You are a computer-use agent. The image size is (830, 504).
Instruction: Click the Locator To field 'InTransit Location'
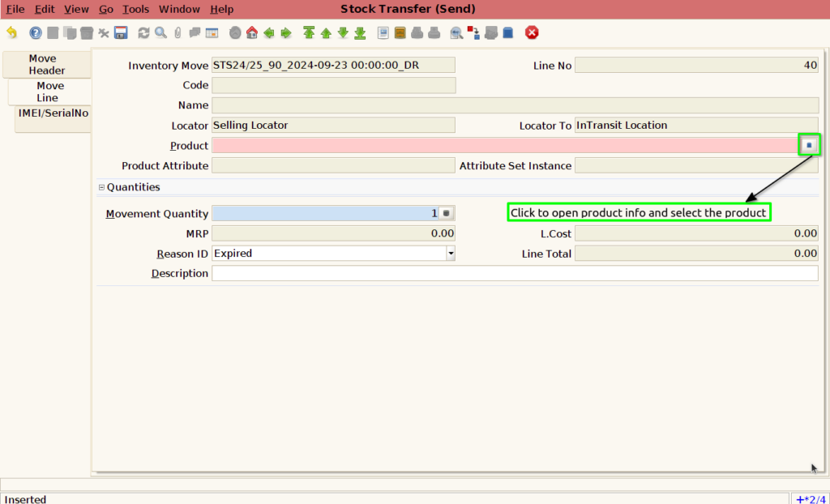(696, 126)
